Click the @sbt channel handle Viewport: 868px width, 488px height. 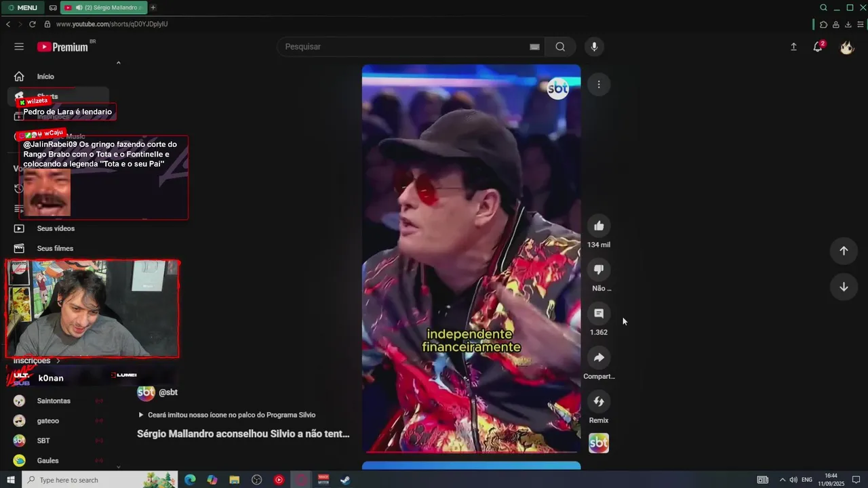[168, 392]
